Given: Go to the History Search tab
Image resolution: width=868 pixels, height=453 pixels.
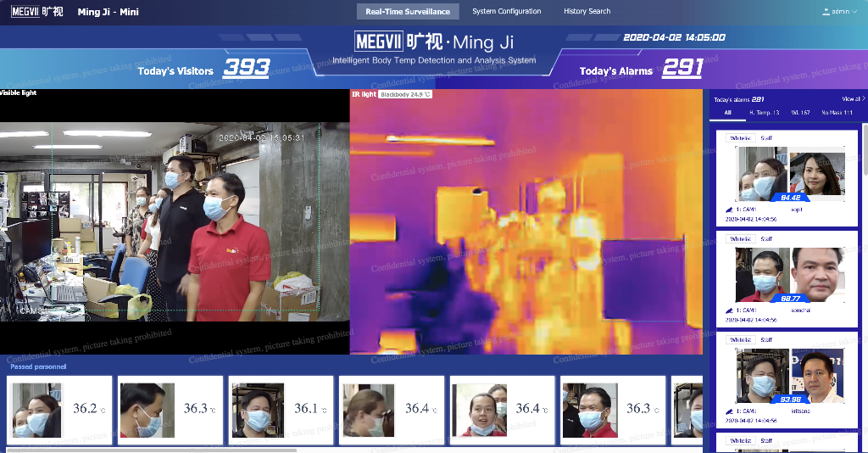Looking at the screenshot, I should coord(587,11).
